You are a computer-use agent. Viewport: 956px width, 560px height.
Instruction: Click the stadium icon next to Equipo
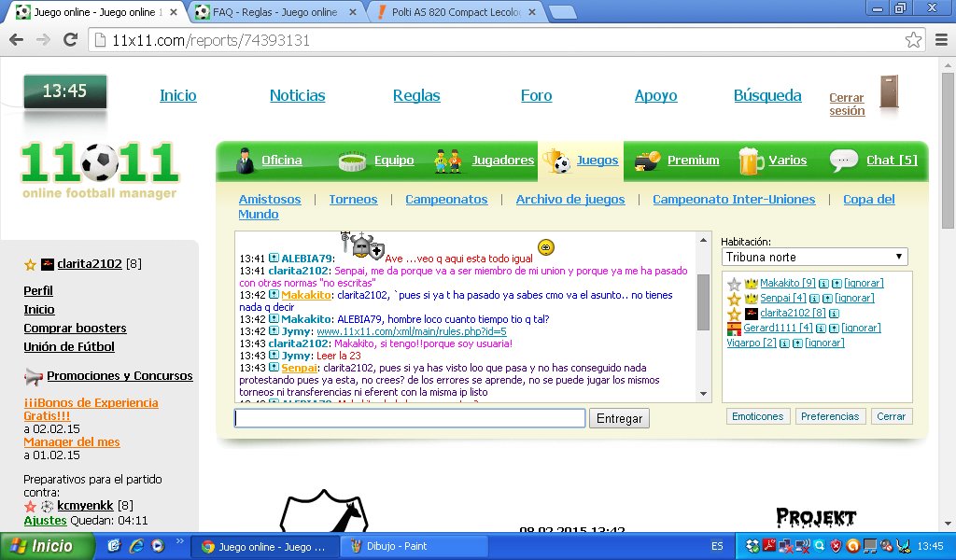[353, 161]
